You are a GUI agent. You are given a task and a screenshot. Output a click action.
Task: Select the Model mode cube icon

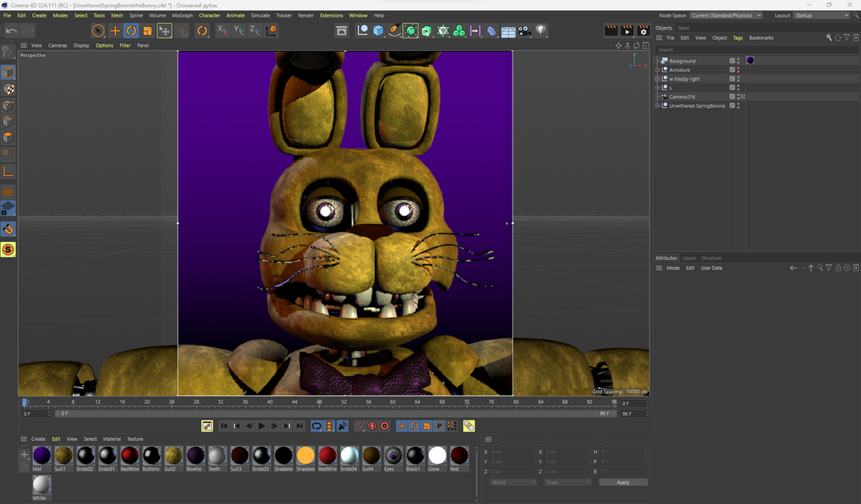coord(8,72)
